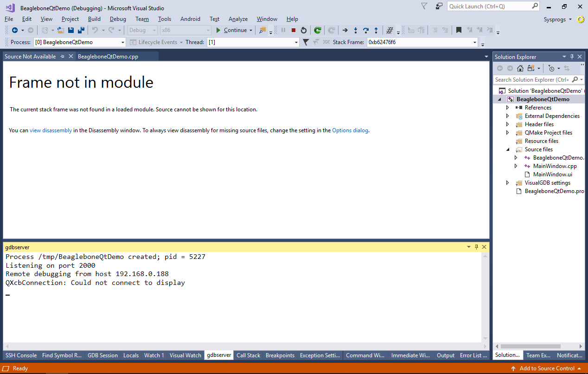Viewport: 588px width, 374px height.
Task: Click the Undo arrow icon
Action: tap(95, 30)
